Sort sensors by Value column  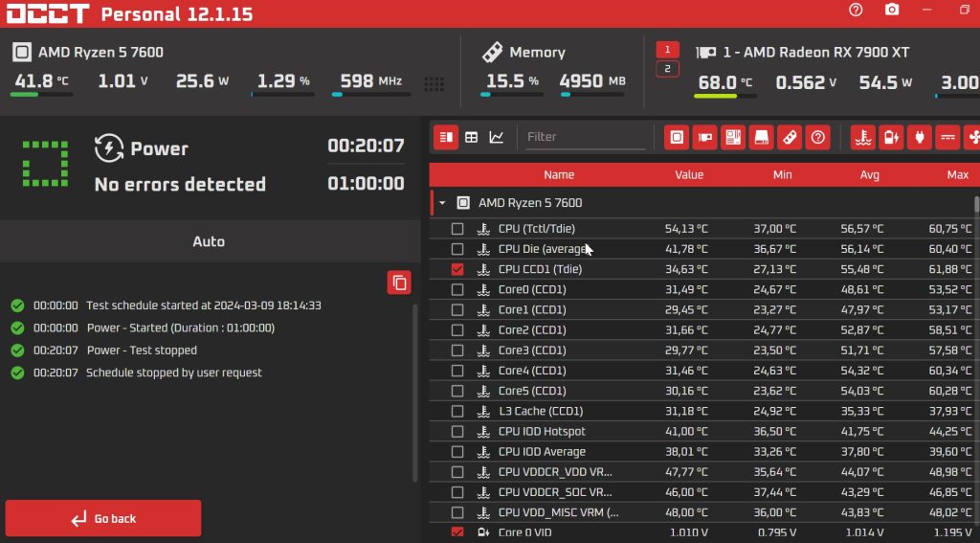[689, 175]
